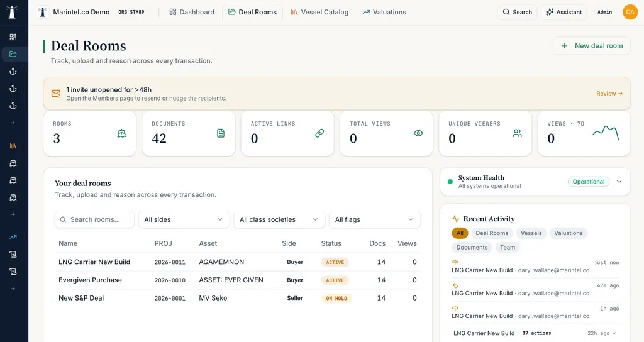Click the green System Health status dot
The image size is (644, 342).
[x=450, y=182]
